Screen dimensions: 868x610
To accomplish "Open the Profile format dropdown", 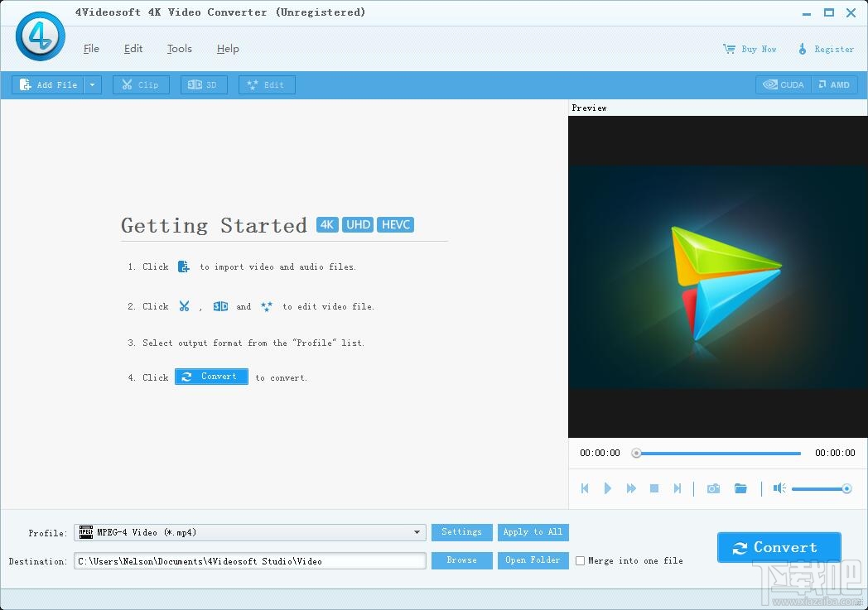I will coord(250,532).
